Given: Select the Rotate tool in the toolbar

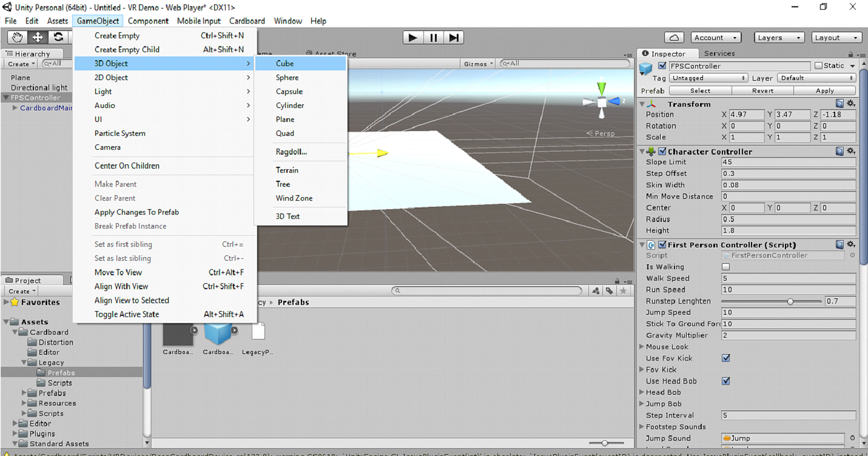Looking at the screenshot, I should tap(58, 37).
